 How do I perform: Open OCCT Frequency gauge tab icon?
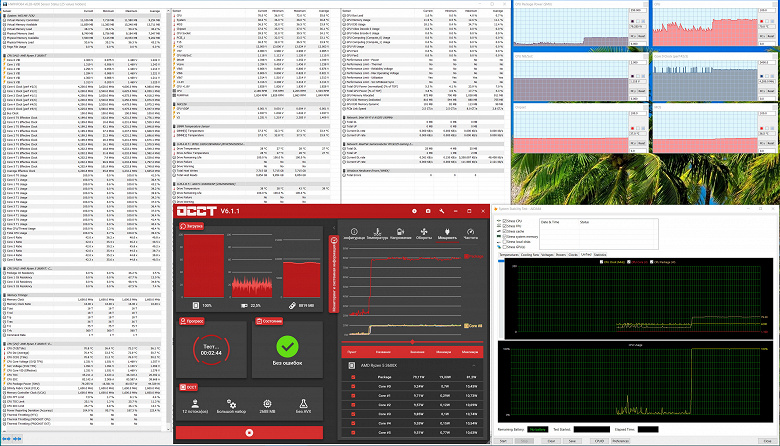coord(470,232)
